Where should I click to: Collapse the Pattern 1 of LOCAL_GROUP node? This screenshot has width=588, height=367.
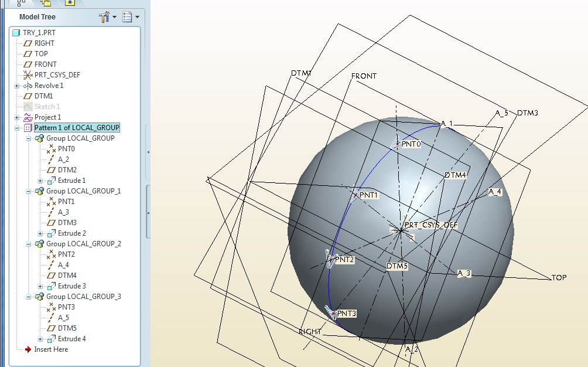tap(17, 128)
